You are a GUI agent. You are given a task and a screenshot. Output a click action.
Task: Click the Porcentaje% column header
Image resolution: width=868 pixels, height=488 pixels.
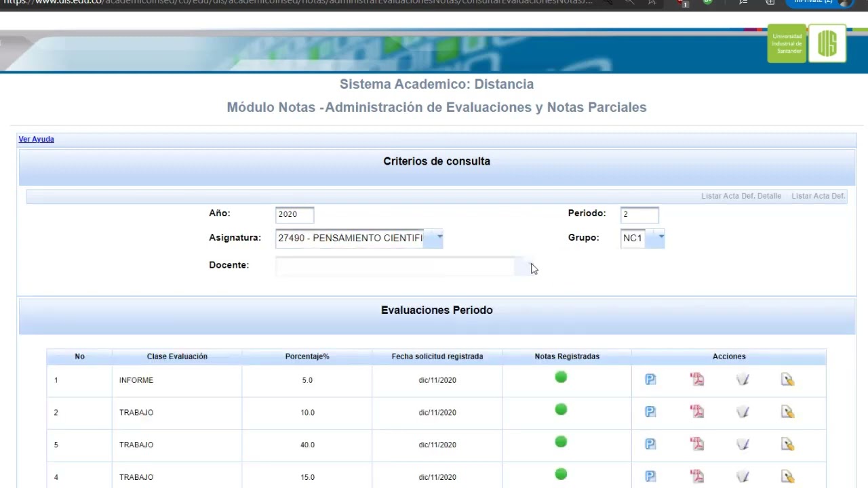(x=307, y=357)
